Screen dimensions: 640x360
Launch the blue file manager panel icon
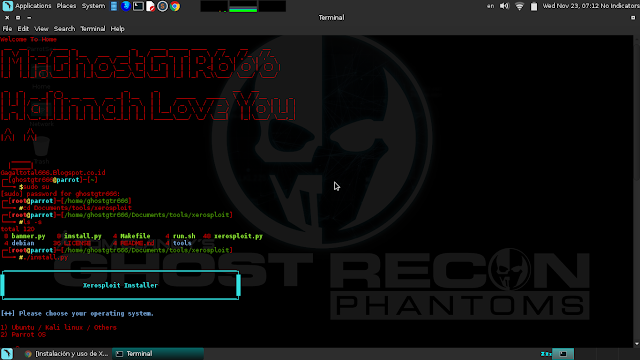[x=114, y=6]
